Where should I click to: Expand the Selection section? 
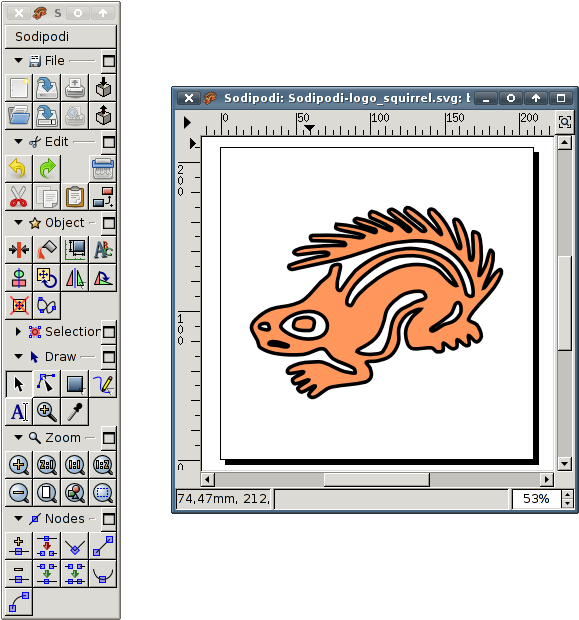[x=18, y=331]
